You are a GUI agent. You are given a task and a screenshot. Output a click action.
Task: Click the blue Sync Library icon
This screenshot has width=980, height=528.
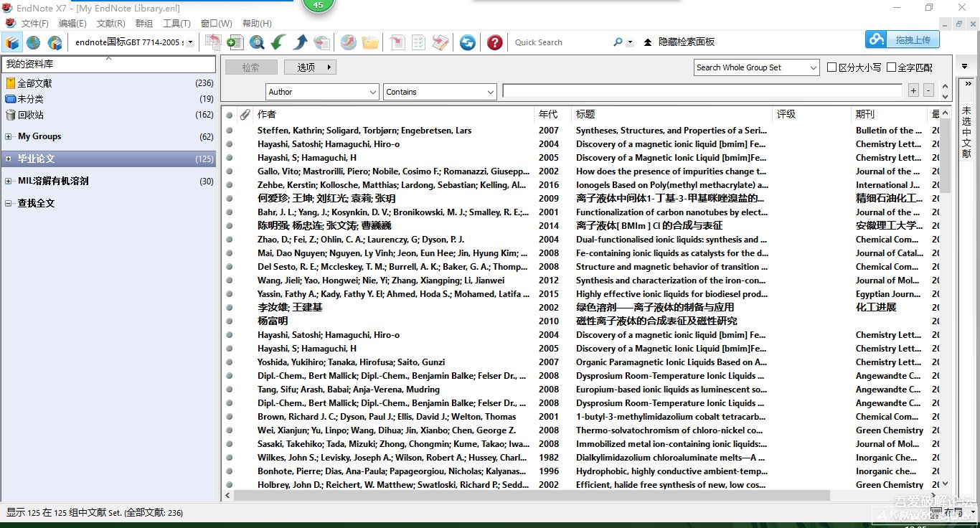[x=468, y=43]
